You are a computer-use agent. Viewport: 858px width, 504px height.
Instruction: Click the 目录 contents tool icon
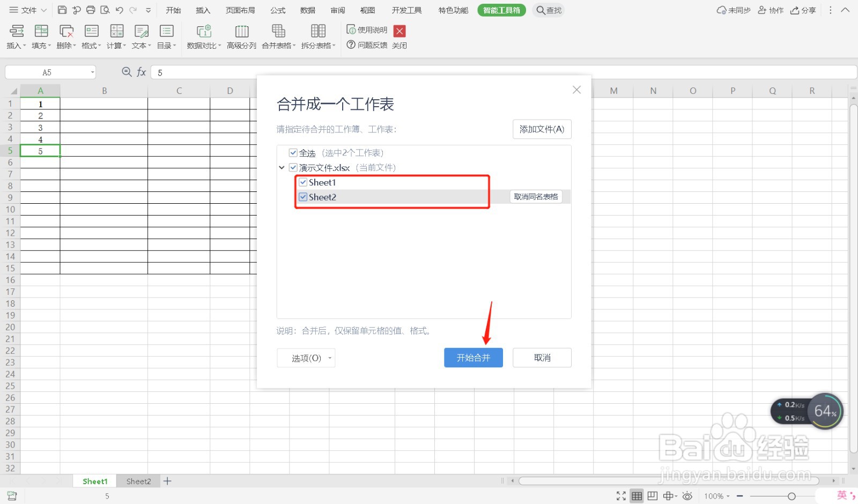(167, 31)
